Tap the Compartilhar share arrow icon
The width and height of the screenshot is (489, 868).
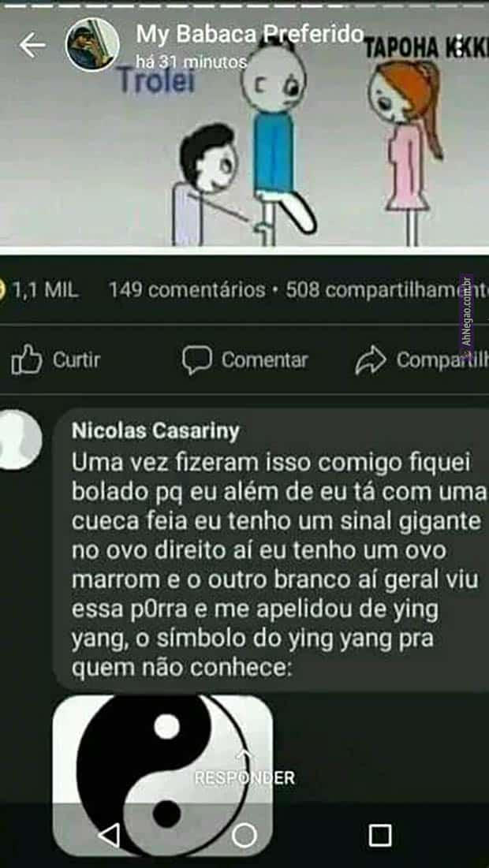370,359
